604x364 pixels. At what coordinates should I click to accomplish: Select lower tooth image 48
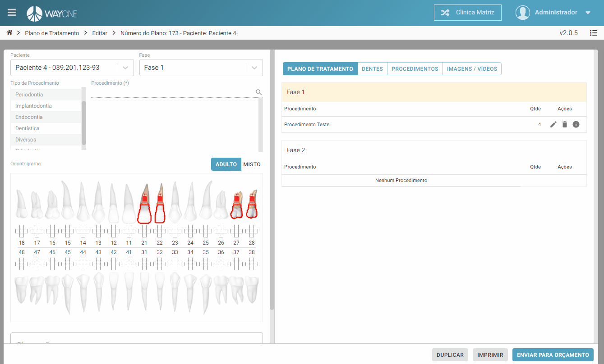[x=22, y=289]
